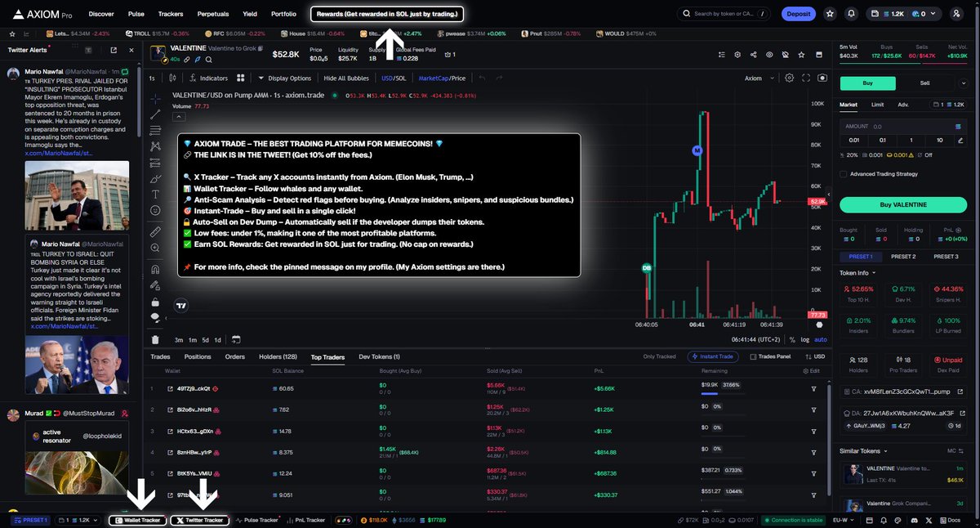Open the Discover menu

101,14
